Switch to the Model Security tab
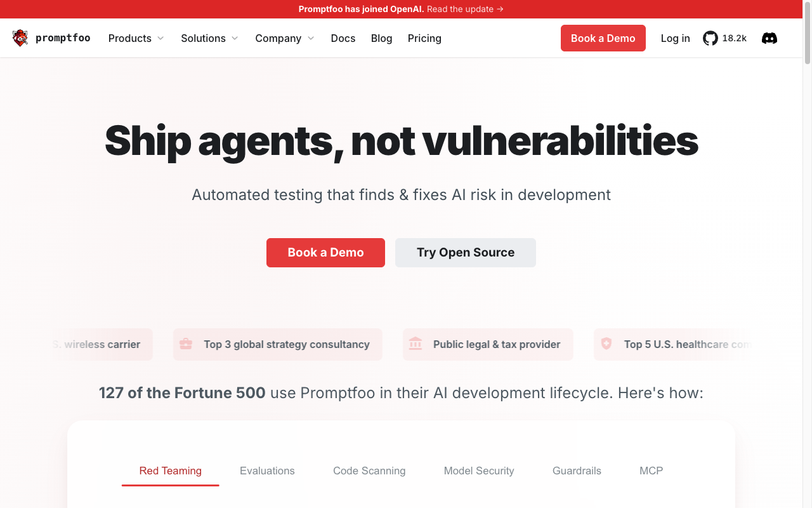Viewport: 812px width, 508px height. (479, 471)
